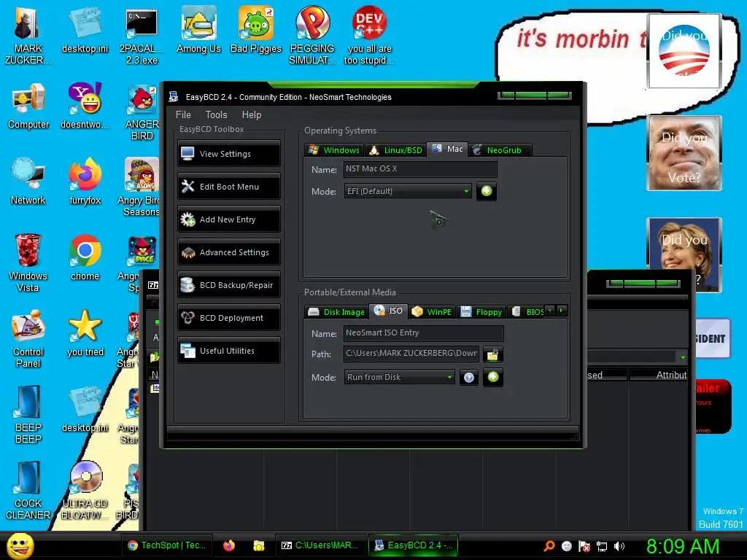Screen dimensions: 747x560
Task: Expand the EFI (Default) mode dropdown
Action: click(x=408, y=191)
